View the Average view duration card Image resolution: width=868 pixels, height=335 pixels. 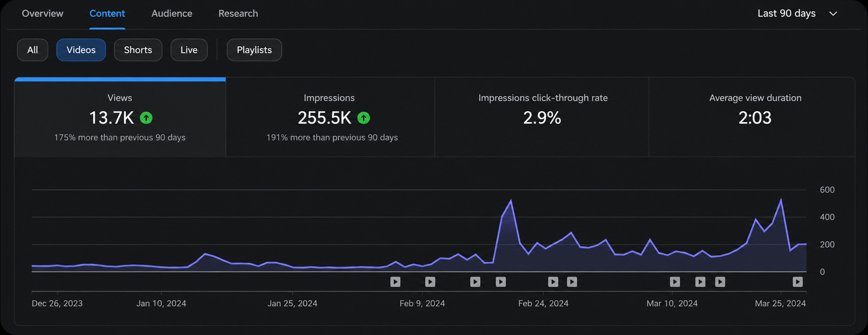point(752,117)
